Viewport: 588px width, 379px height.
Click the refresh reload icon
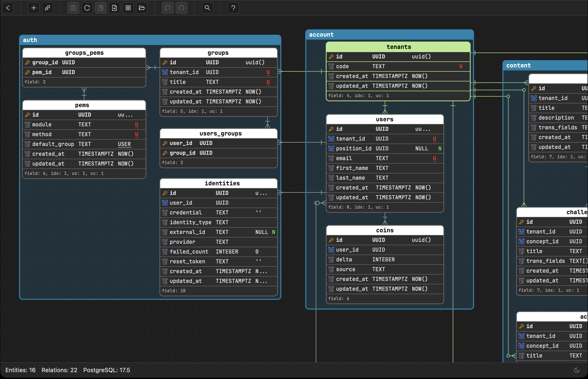[87, 8]
